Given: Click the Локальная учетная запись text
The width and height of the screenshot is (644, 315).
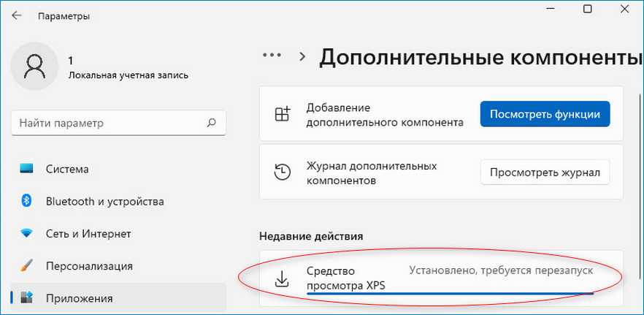Looking at the screenshot, I should click(129, 75).
